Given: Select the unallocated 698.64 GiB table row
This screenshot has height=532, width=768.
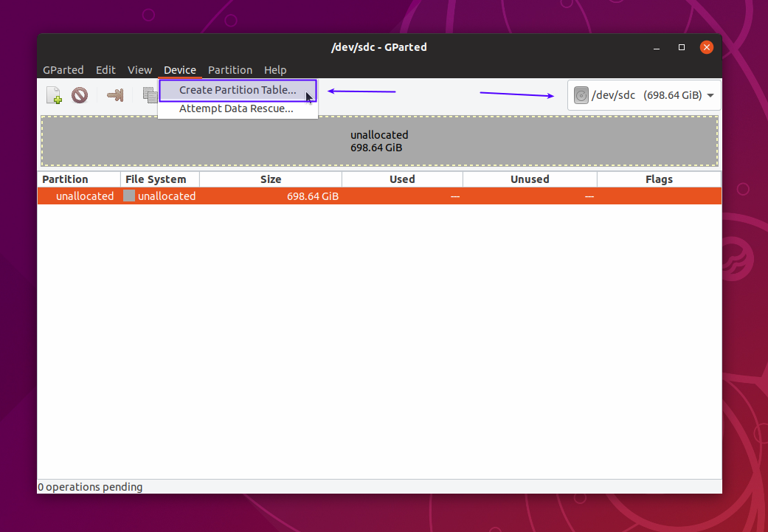Looking at the screenshot, I should (x=379, y=196).
